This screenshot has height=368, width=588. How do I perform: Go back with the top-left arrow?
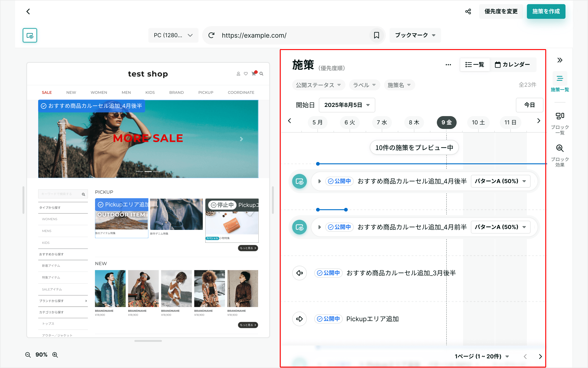click(28, 11)
